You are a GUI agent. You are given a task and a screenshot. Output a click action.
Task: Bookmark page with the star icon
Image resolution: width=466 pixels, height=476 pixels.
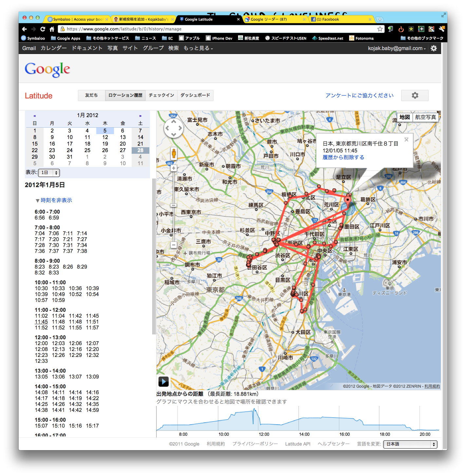[x=380, y=29]
